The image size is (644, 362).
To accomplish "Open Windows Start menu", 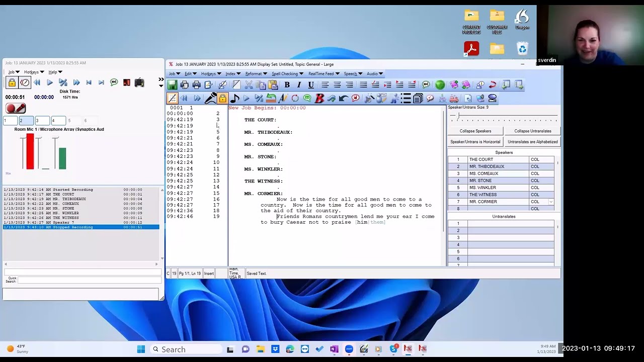I will tap(141, 349).
